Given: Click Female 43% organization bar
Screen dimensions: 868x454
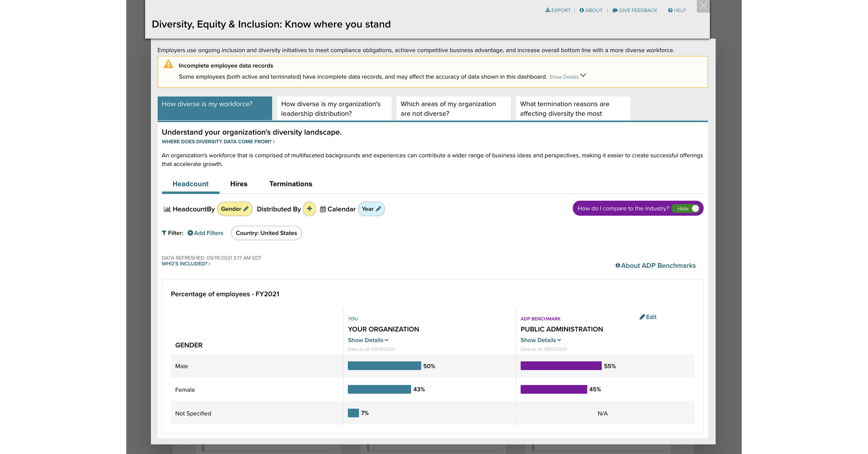Looking at the screenshot, I should point(379,389).
